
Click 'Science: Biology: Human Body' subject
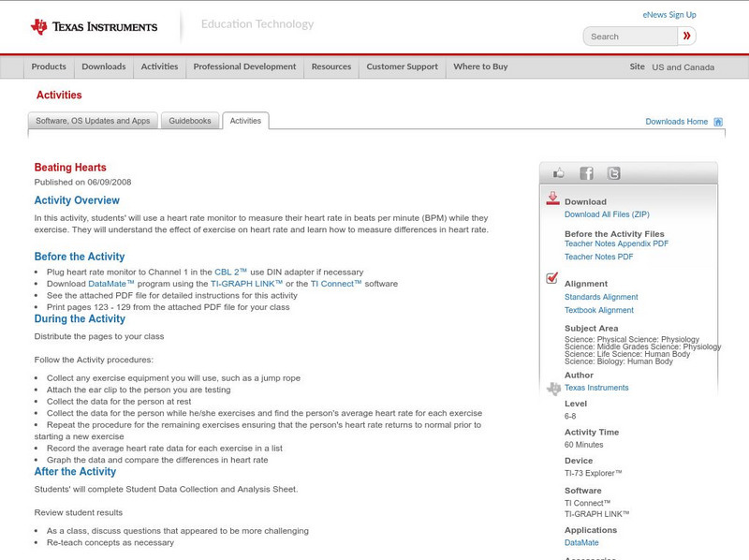click(619, 361)
